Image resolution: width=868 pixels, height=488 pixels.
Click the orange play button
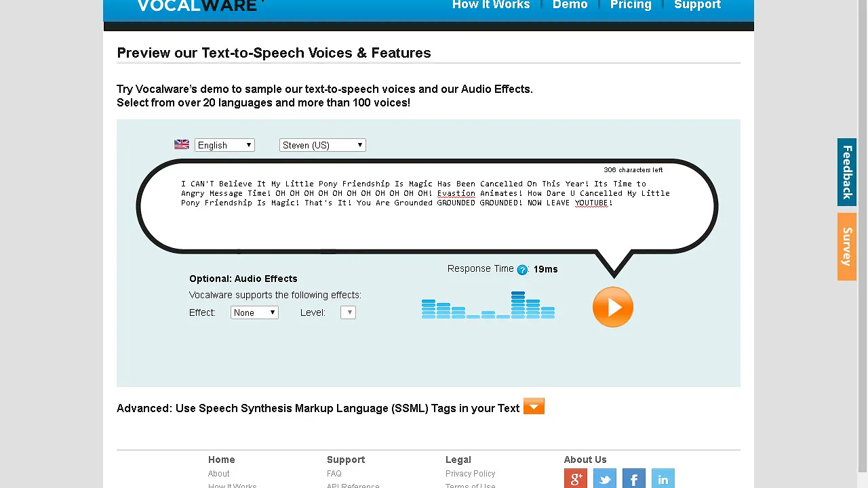[612, 307]
